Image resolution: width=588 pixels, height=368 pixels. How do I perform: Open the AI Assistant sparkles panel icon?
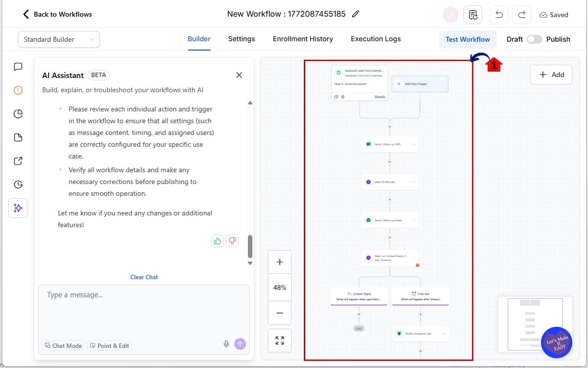point(18,208)
